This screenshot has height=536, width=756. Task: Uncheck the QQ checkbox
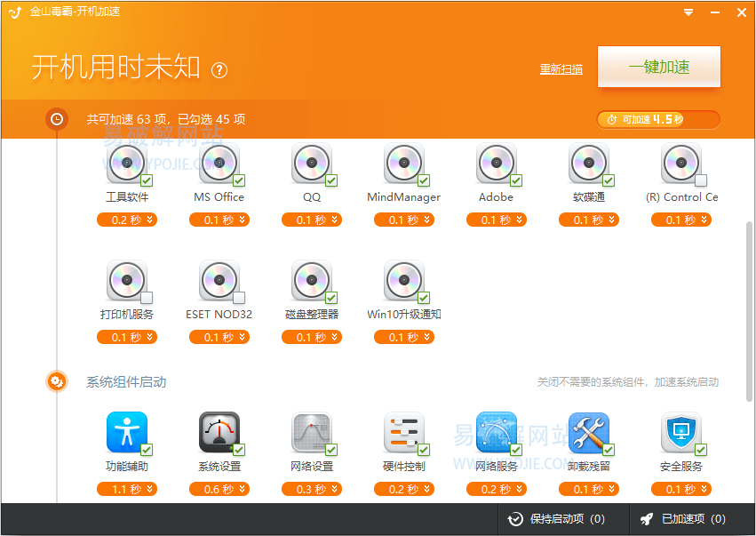tap(331, 180)
